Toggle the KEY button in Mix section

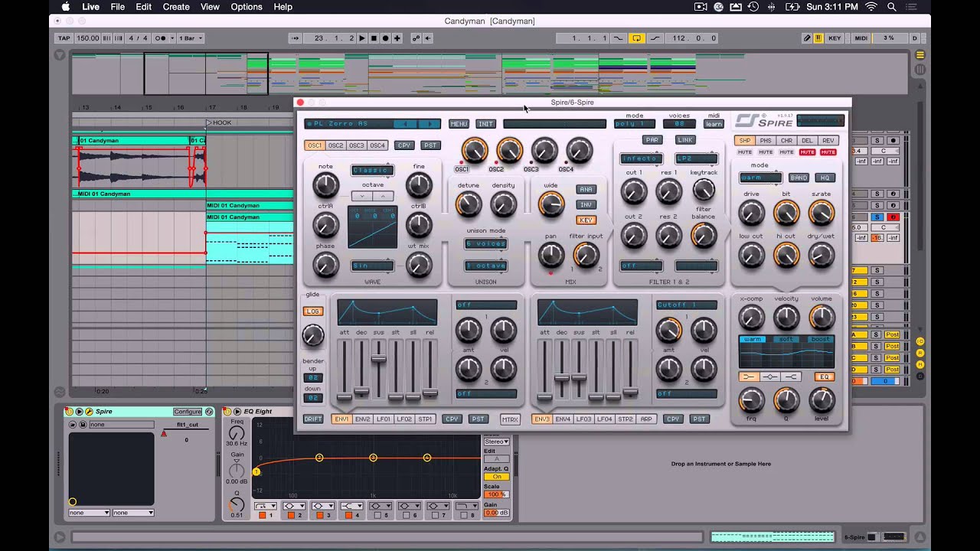pos(586,220)
